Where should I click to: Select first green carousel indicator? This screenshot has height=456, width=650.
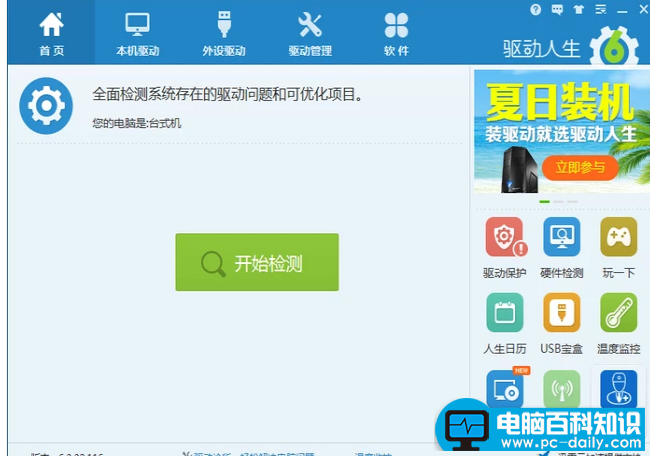[x=545, y=201]
